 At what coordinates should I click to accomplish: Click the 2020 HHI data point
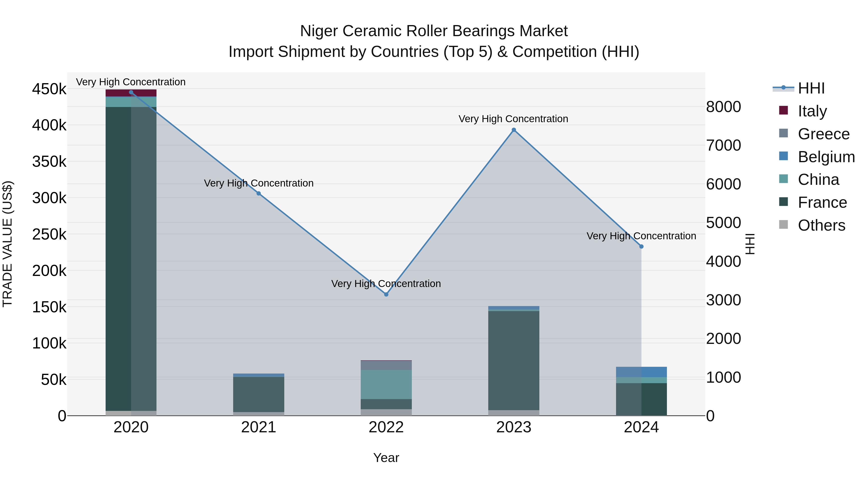pyautogui.click(x=131, y=92)
